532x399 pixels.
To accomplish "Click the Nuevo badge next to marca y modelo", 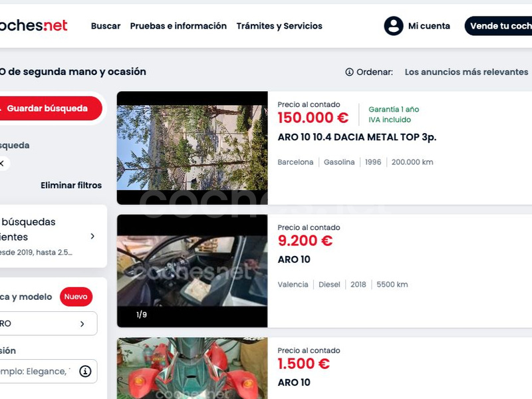I will click(76, 297).
